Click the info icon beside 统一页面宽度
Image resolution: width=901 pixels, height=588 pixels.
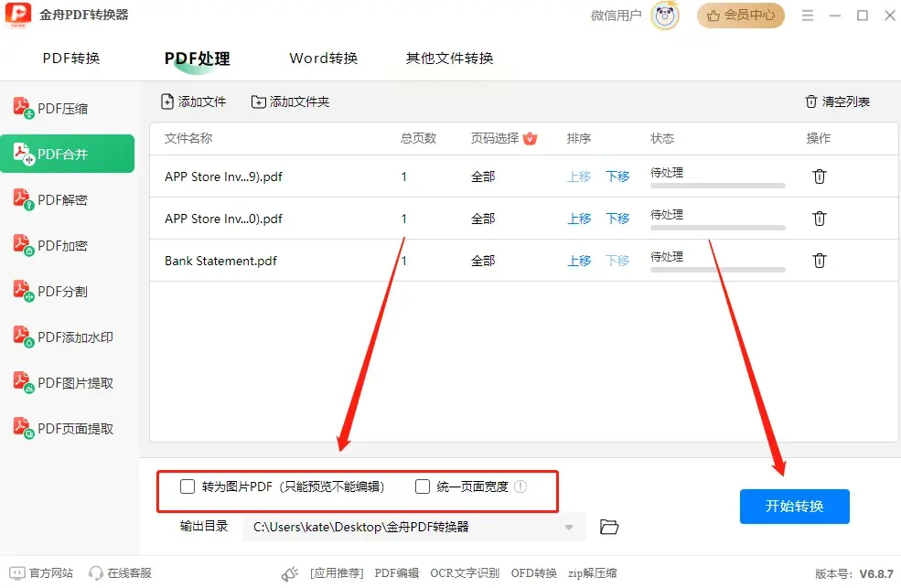click(520, 486)
